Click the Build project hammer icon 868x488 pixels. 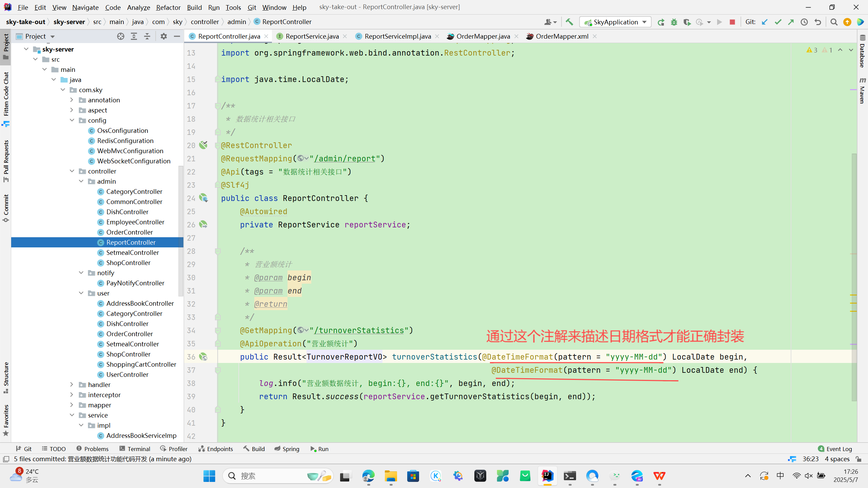[x=569, y=22]
